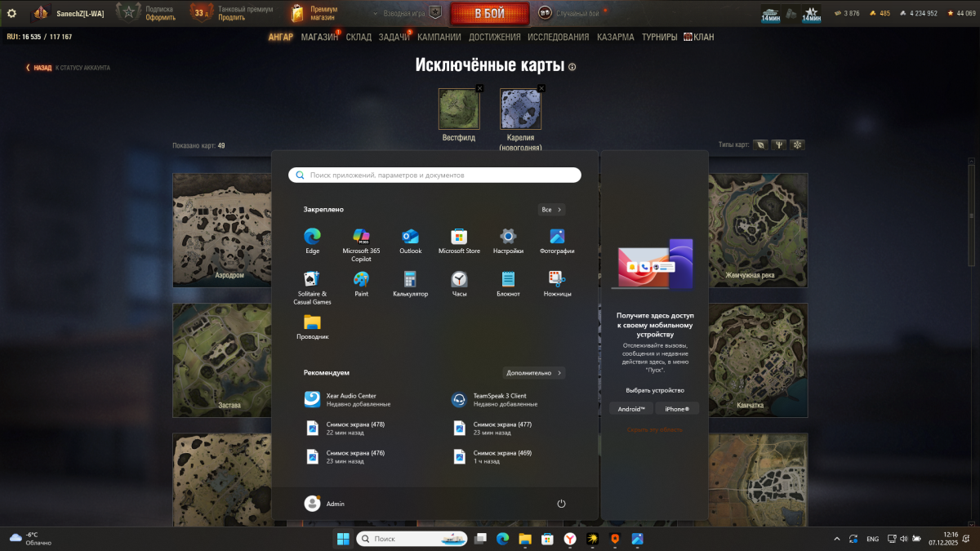Image resolution: width=980 pixels, height=551 pixels.
Task: Click the weather widget on taskbar
Action: point(29,539)
